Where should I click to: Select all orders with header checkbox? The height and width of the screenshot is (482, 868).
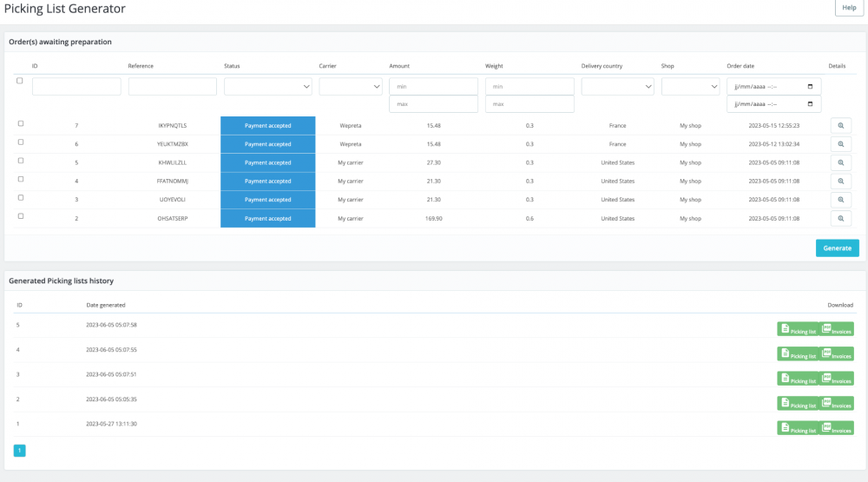click(20, 81)
